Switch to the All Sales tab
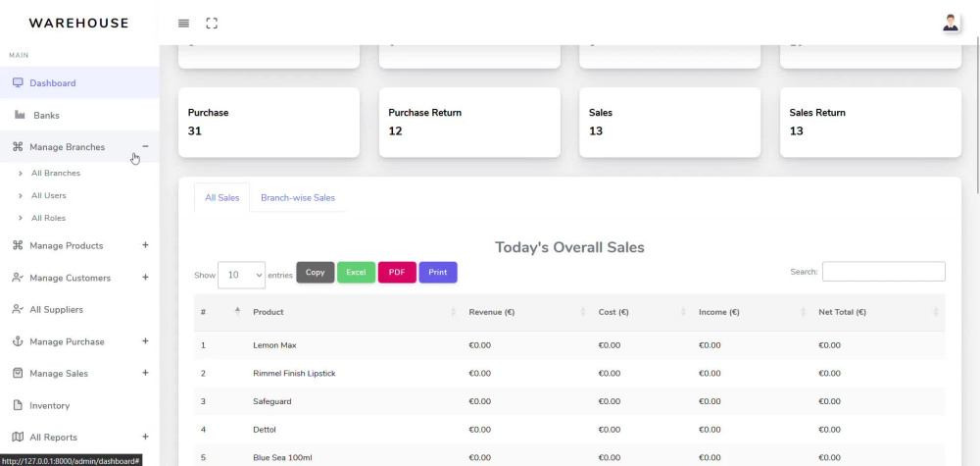 click(x=221, y=197)
